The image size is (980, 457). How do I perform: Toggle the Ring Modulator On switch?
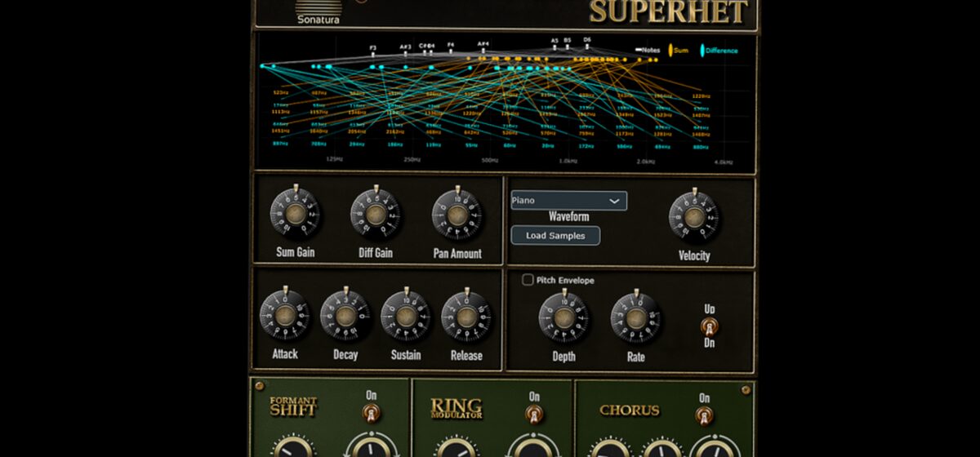coord(534,415)
